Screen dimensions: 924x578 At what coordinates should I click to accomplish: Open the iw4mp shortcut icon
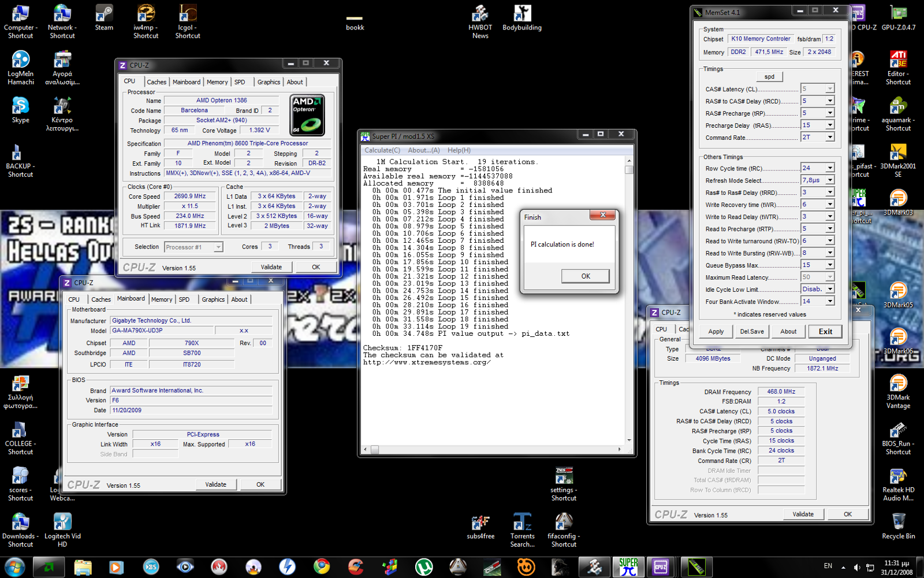point(146,21)
